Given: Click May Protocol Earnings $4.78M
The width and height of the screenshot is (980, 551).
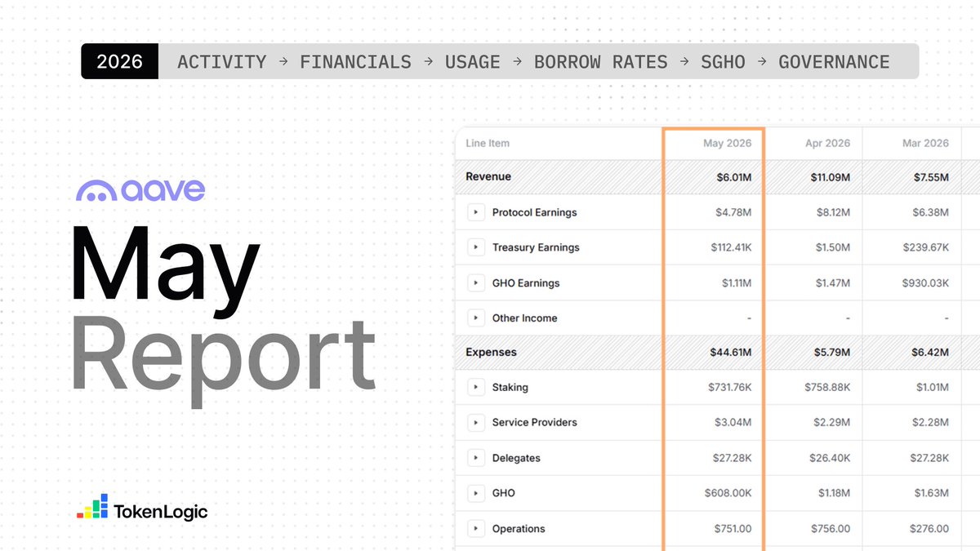Looking at the screenshot, I should (x=733, y=212).
